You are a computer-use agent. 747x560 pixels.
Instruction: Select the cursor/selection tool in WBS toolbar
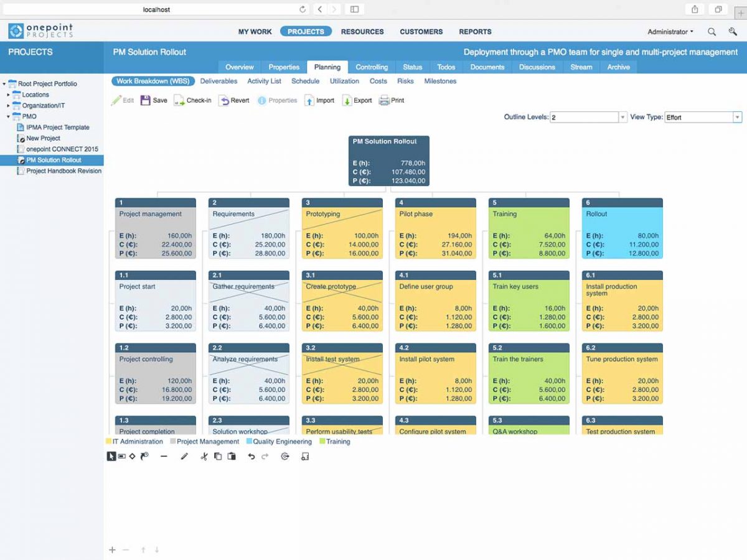[111, 456]
